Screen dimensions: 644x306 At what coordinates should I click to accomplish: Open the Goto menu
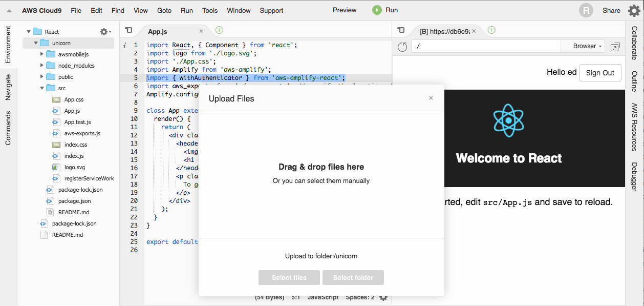[x=164, y=10]
